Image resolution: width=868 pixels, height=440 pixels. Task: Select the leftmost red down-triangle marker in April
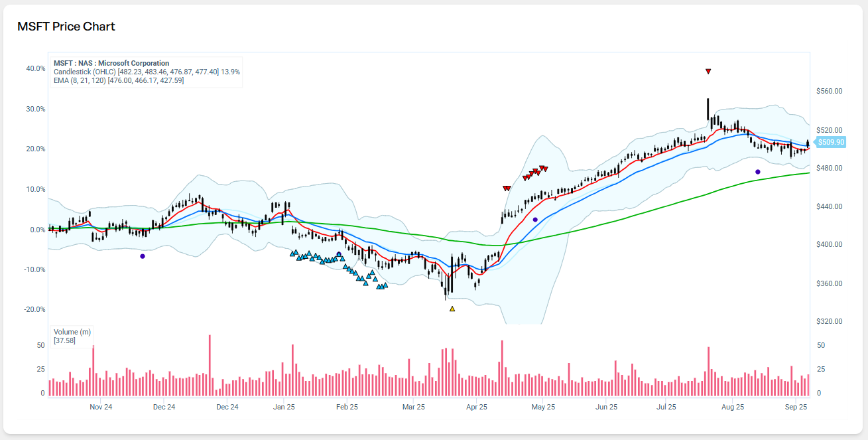tap(506, 188)
